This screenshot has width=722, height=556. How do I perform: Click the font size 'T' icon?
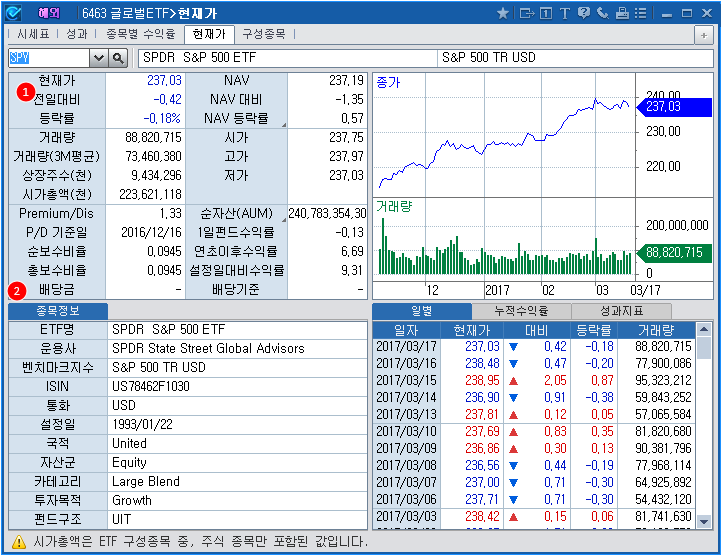(x=565, y=13)
